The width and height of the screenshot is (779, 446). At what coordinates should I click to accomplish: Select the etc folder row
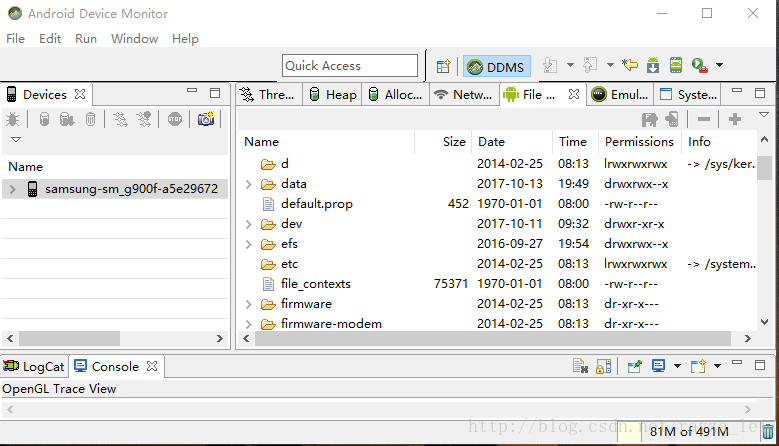tap(498, 264)
